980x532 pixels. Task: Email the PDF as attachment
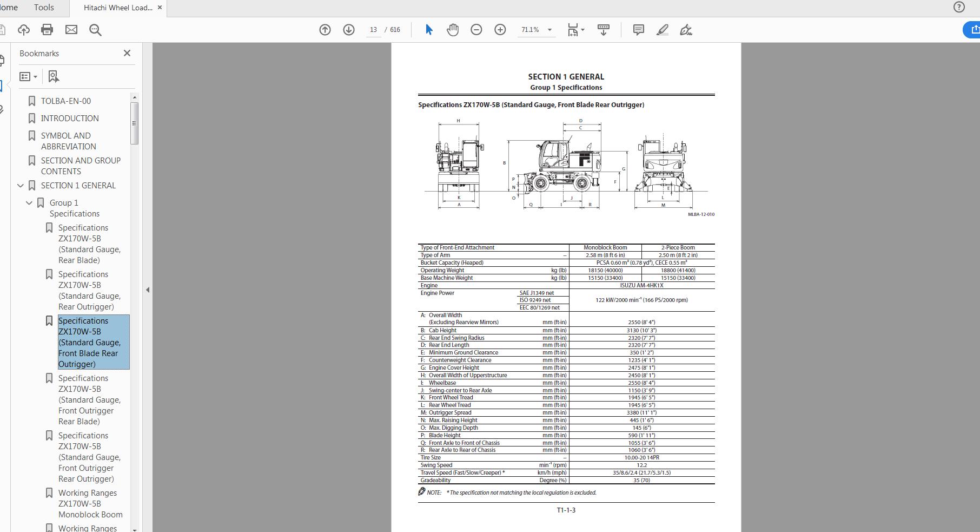point(71,30)
